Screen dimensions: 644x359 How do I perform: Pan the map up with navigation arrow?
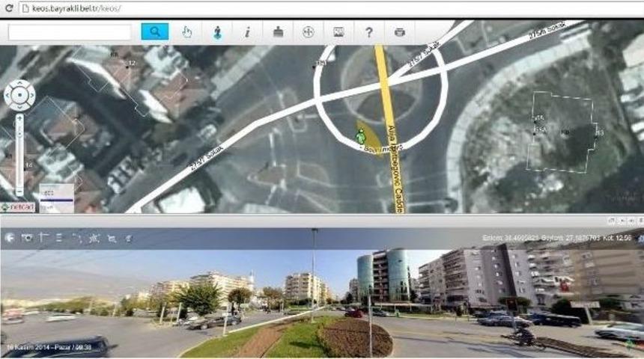(19, 84)
